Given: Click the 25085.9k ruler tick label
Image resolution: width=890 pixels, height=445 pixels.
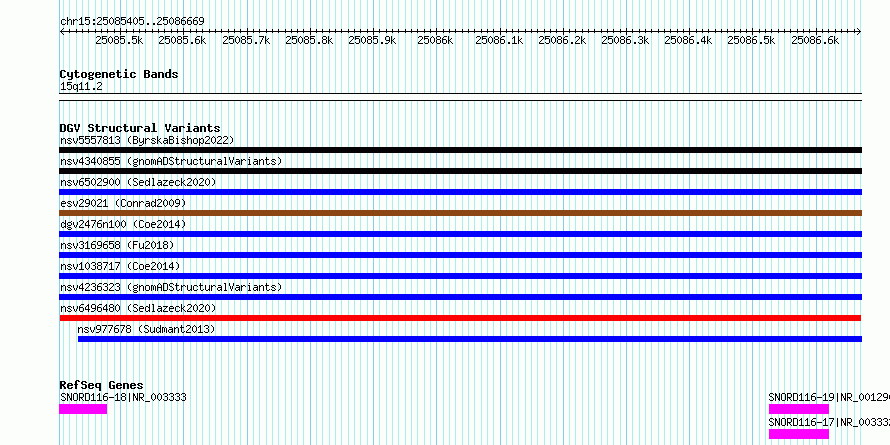Looking at the screenshot, I should [x=372, y=40].
